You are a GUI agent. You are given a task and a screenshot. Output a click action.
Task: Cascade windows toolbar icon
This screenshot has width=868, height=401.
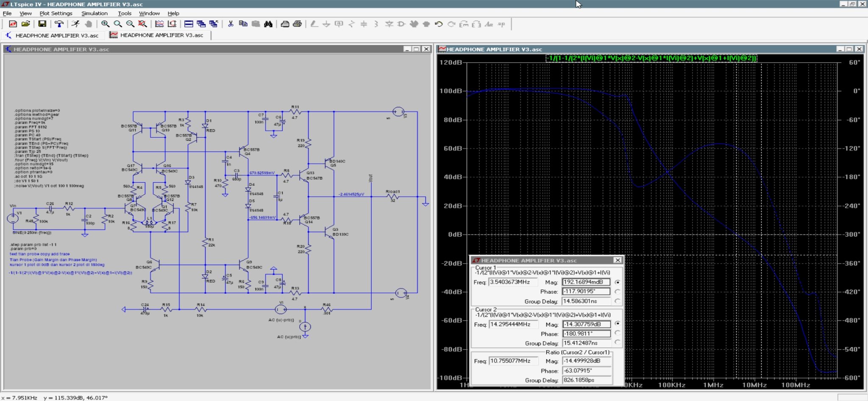coord(201,24)
